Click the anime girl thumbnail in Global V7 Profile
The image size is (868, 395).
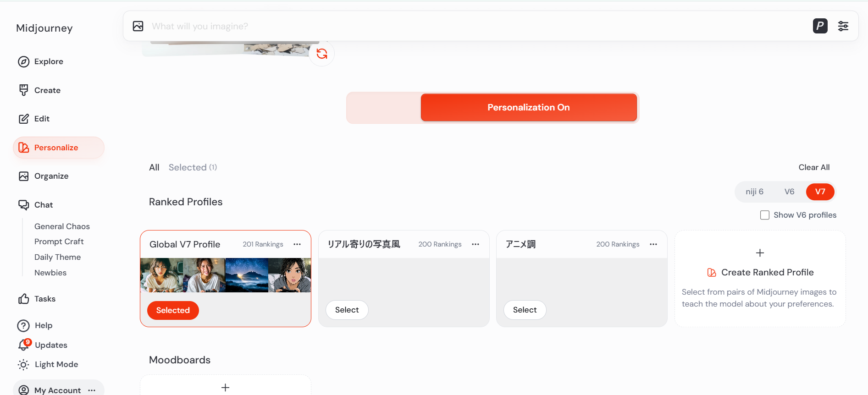(x=289, y=275)
